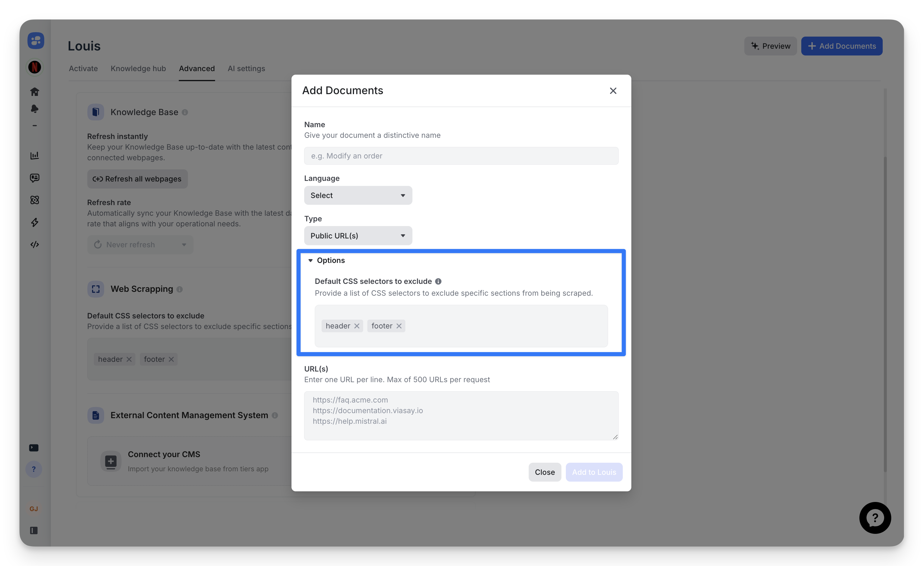
Task: Switch to the AI settings tab
Action: [246, 69]
